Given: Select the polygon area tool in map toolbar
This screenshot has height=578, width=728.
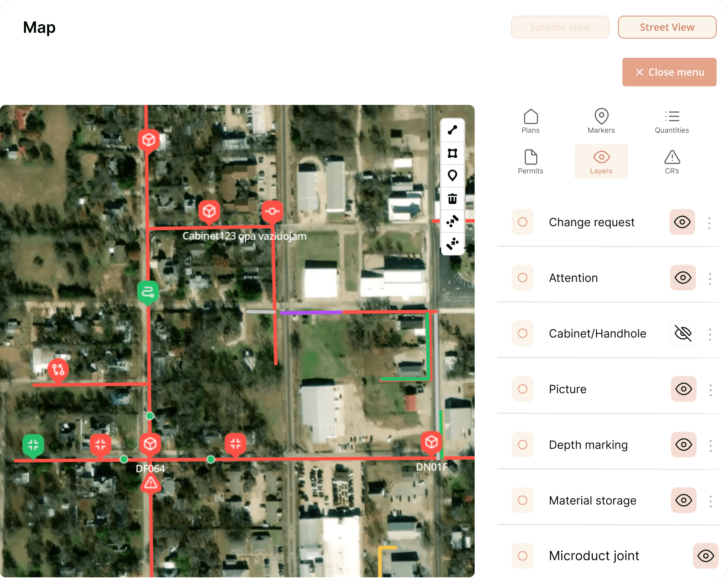Looking at the screenshot, I should pyautogui.click(x=453, y=153).
